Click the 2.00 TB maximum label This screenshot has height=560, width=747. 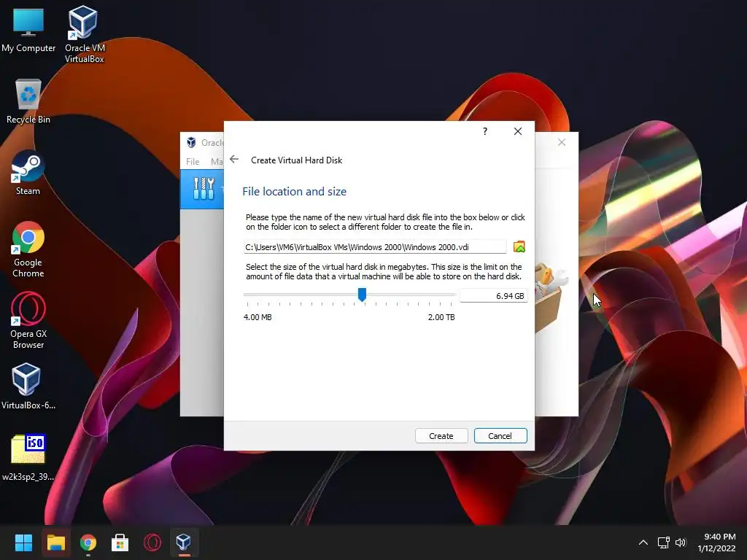coord(441,317)
